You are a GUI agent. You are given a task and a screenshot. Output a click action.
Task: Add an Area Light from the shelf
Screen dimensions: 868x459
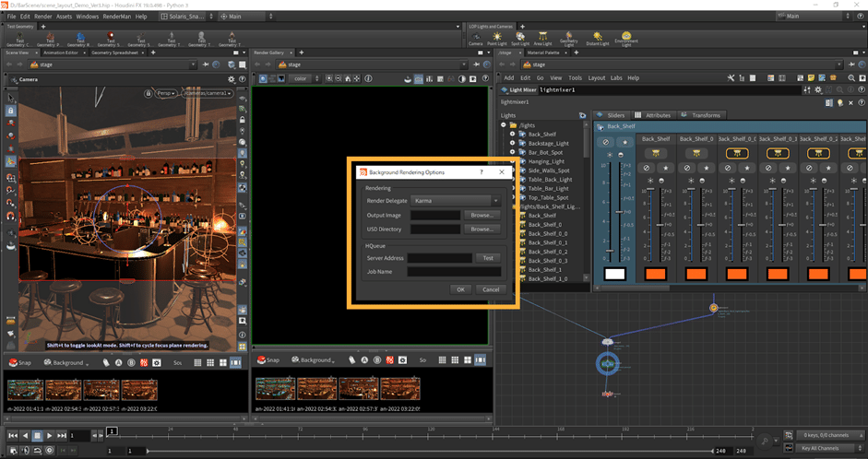tap(544, 38)
